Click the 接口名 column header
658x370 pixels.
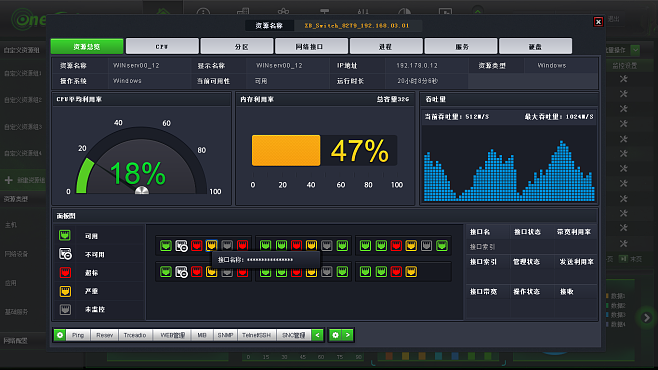pyautogui.click(x=480, y=232)
